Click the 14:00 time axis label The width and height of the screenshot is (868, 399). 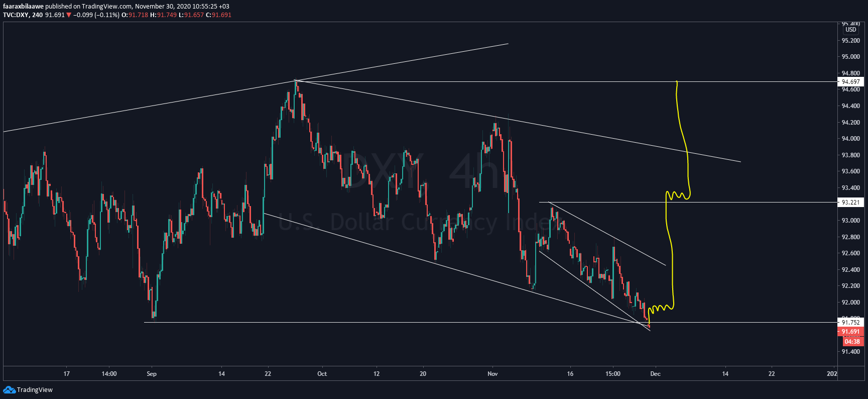[x=109, y=374]
